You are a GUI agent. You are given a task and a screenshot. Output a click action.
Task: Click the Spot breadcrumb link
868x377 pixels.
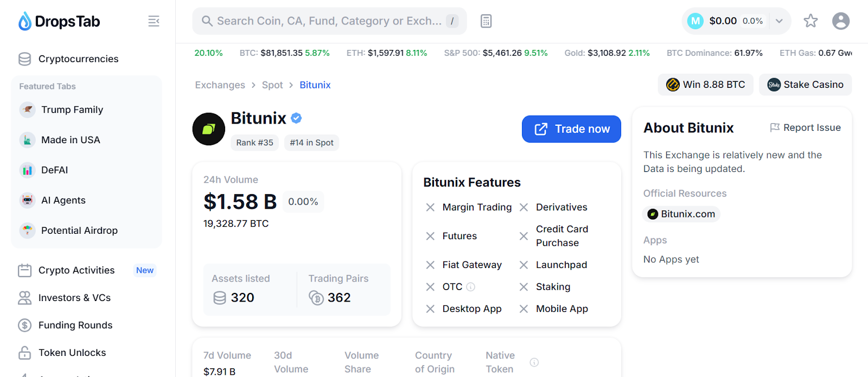point(272,85)
